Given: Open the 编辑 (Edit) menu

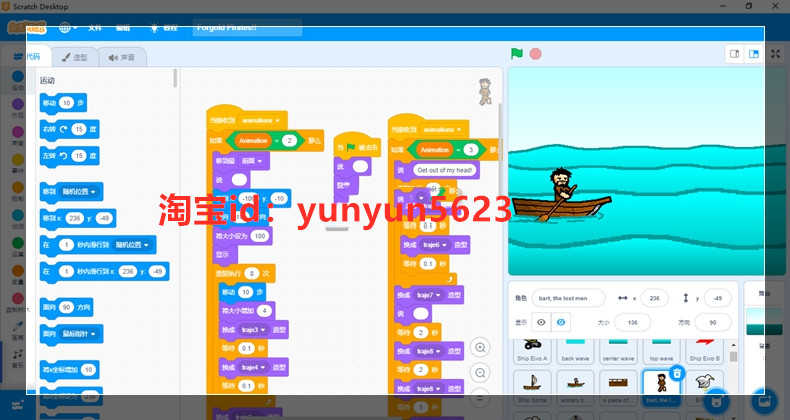Looking at the screenshot, I should pyautogui.click(x=123, y=28).
